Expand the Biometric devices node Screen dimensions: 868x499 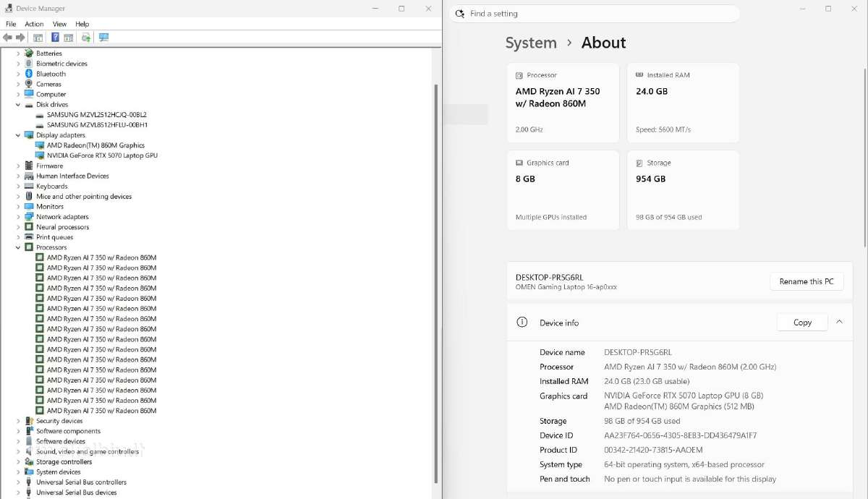(x=18, y=64)
